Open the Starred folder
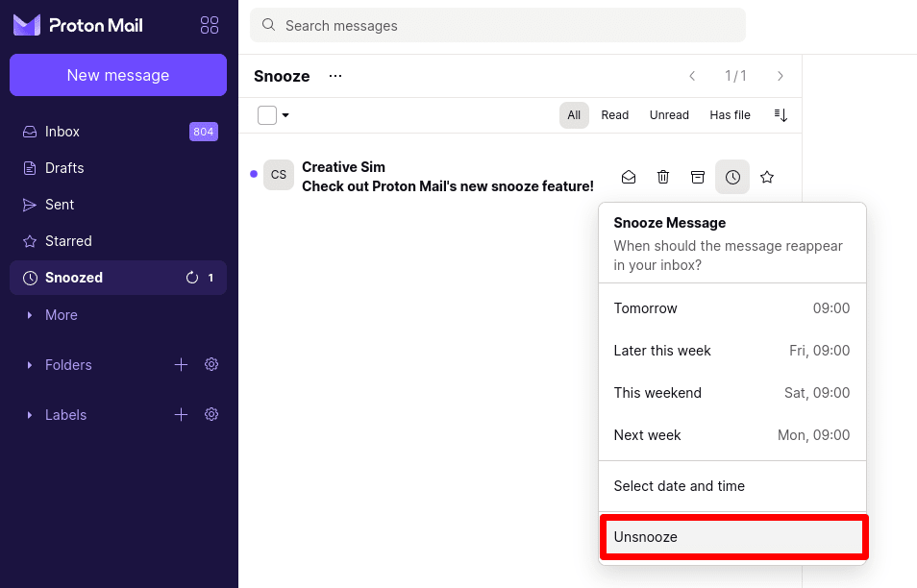The width and height of the screenshot is (917, 588). 118,241
